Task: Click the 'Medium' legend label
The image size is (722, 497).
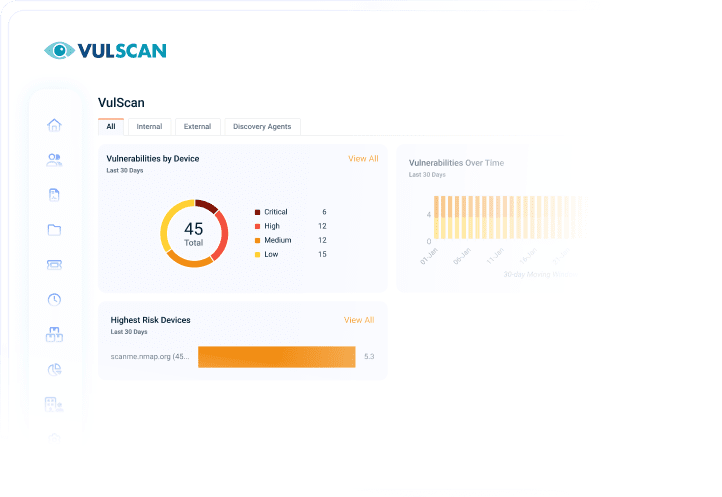Action: click(278, 240)
